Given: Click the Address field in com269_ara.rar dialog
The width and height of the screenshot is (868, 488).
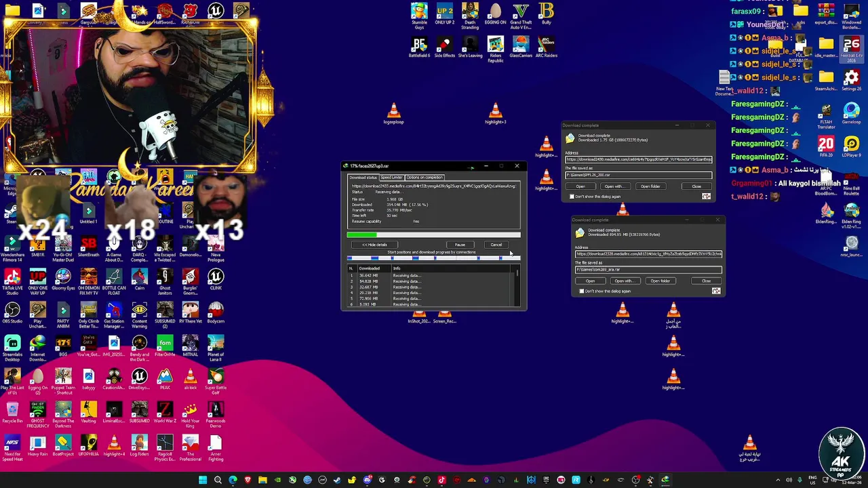Looking at the screenshot, I should [x=648, y=254].
